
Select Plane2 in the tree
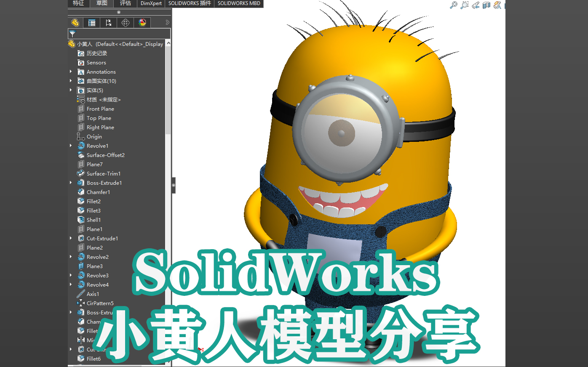[x=94, y=248]
